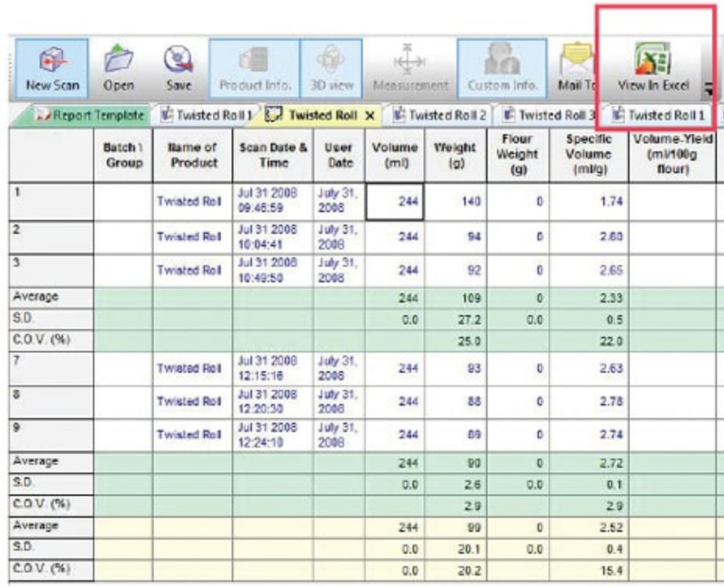The width and height of the screenshot is (724, 588).
Task: Open the Product Info. panel
Action: 254,69
